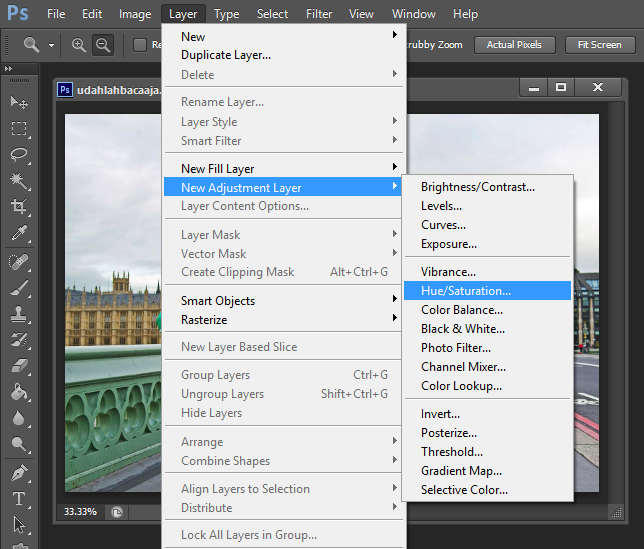Open the Window menu

click(414, 14)
